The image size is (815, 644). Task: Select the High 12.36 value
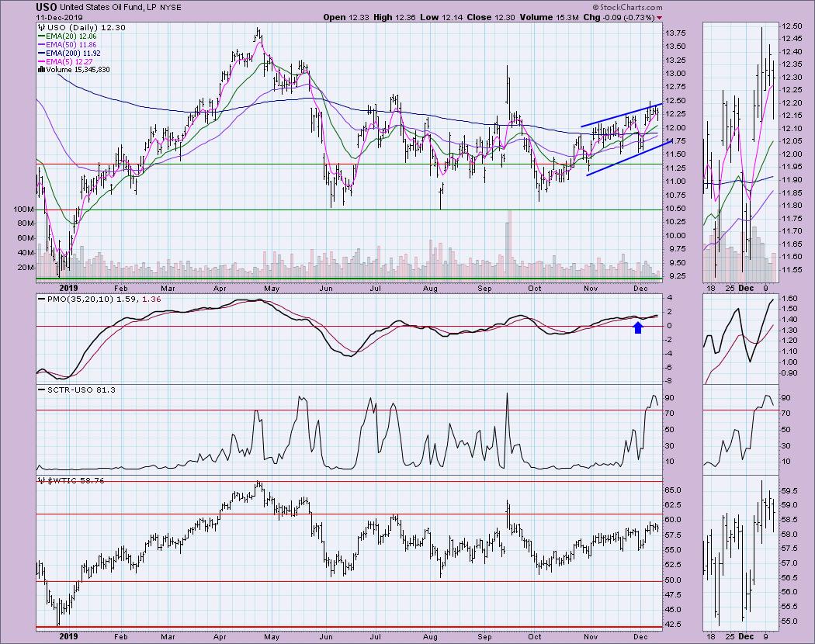coord(394,17)
